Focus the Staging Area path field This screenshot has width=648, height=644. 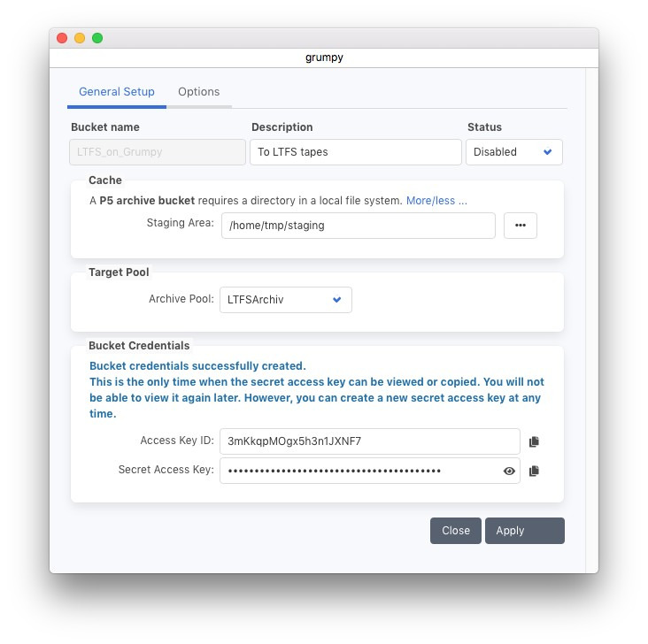coord(358,226)
